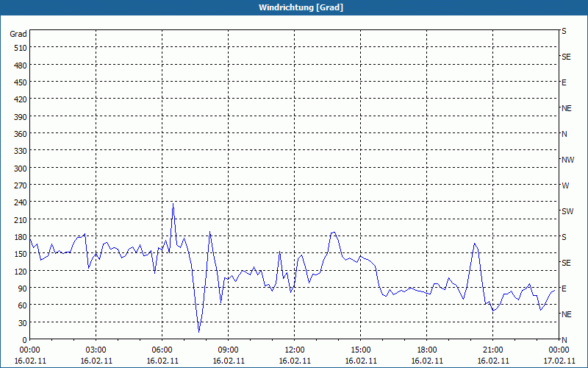The width and height of the screenshot is (588, 368).
Task: Select the 510 value on the y-axis
Action: click(x=18, y=48)
